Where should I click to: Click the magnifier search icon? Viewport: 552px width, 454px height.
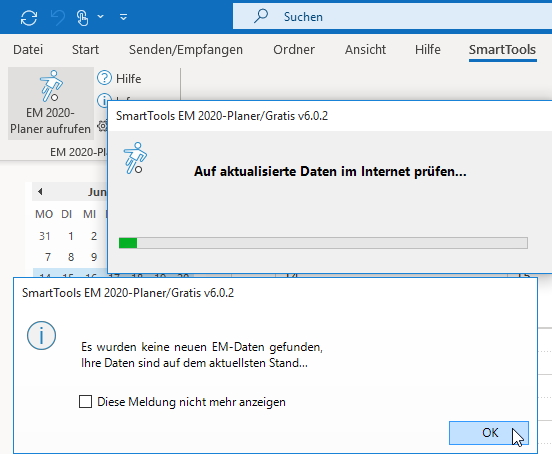(x=261, y=16)
